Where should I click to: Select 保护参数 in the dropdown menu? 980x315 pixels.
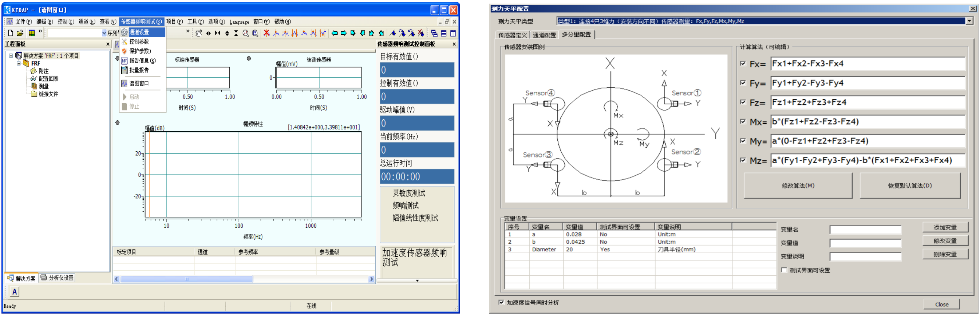coord(143,51)
